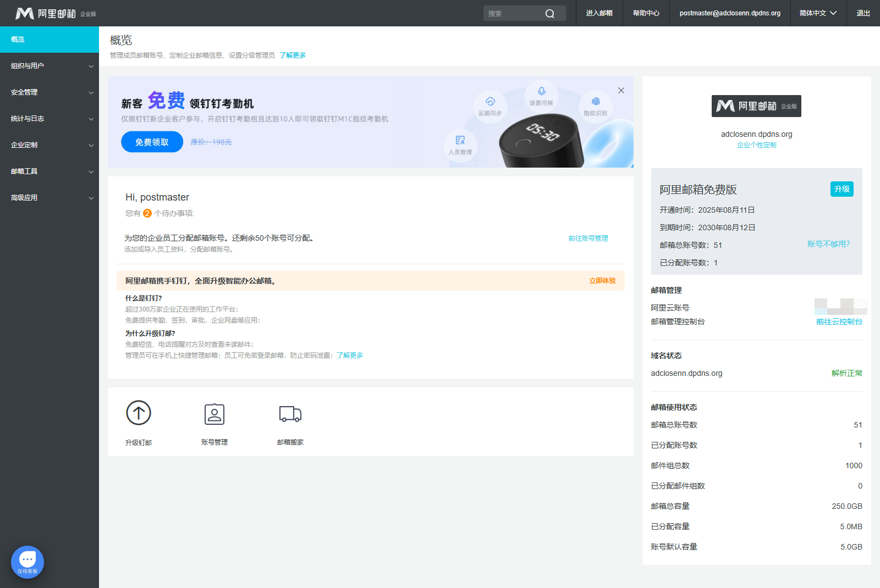Image resolution: width=880 pixels, height=588 pixels.
Task: Click the upgrade DingMail arrow icon
Action: tap(139, 413)
